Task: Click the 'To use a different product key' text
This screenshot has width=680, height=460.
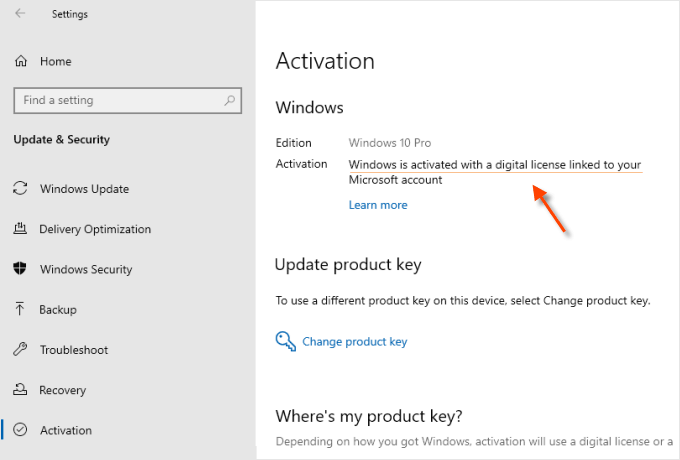Action: point(463,300)
